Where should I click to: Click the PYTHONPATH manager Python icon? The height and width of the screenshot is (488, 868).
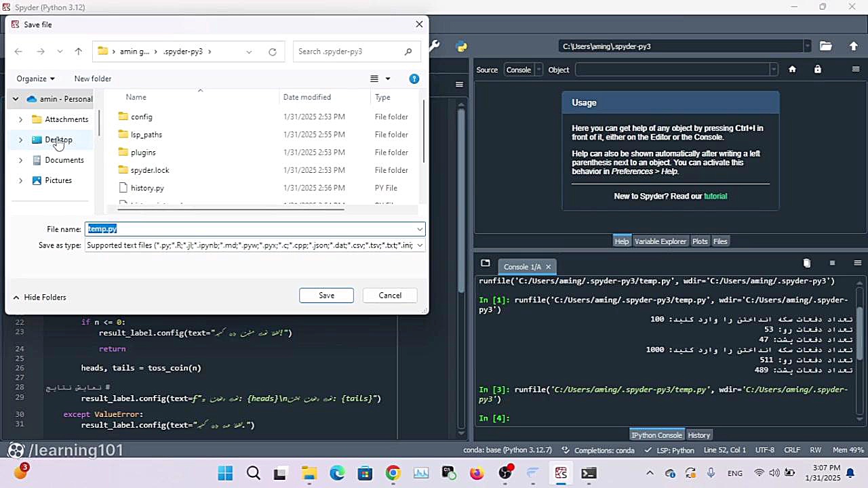(x=462, y=46)
